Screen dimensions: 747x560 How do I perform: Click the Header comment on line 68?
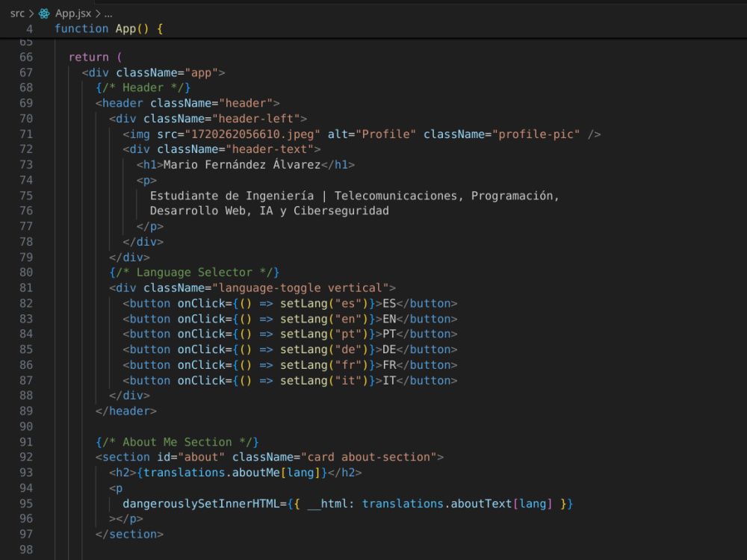coord(143,87)
